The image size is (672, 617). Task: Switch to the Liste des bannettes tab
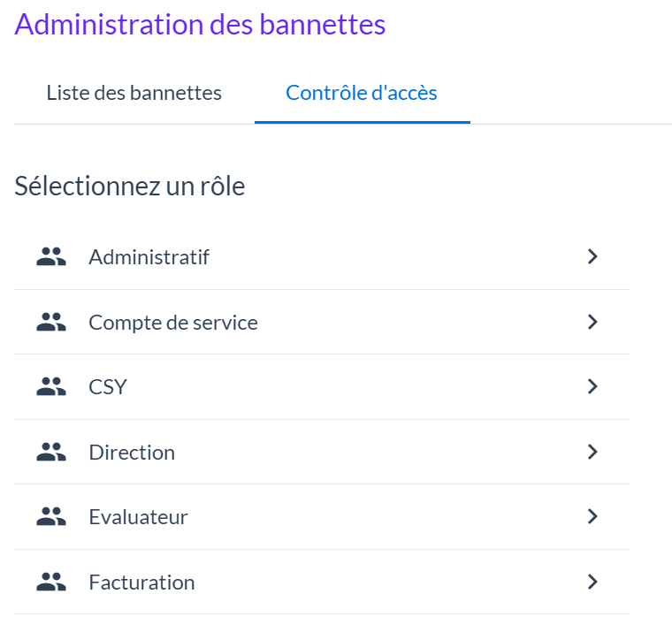[134, 93]
